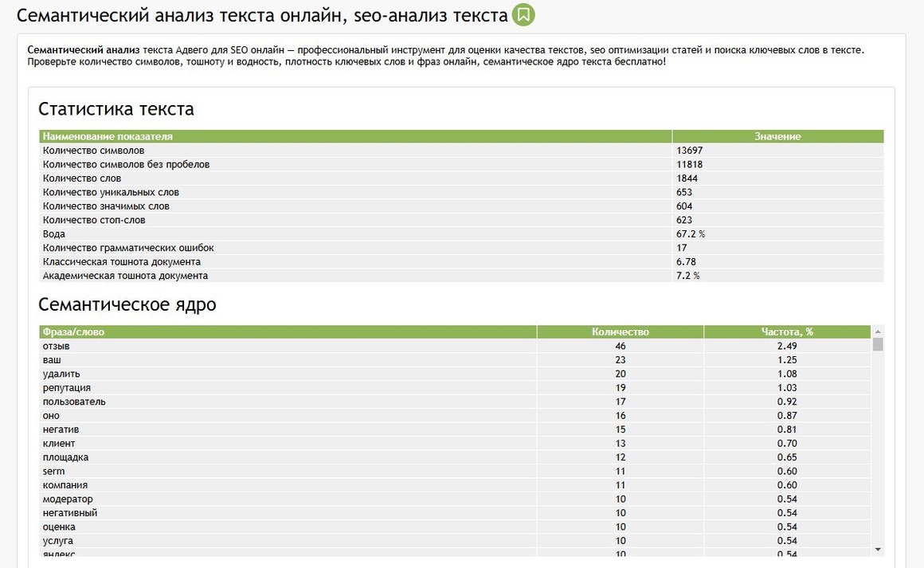Image resolution: width=924 pixels, height=568 pixels.
Task: Click the Академическая тошнота документа row
Action: 461,275
